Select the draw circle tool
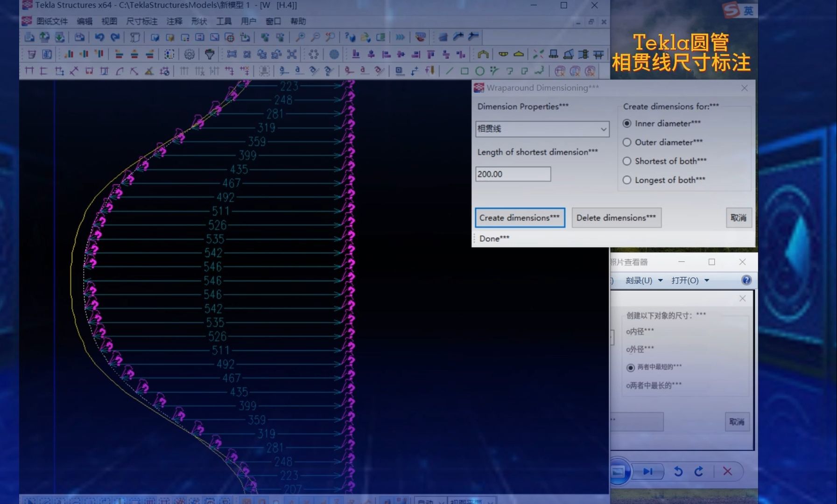This screenshot has height=504, width=837. tap(479, 71)
